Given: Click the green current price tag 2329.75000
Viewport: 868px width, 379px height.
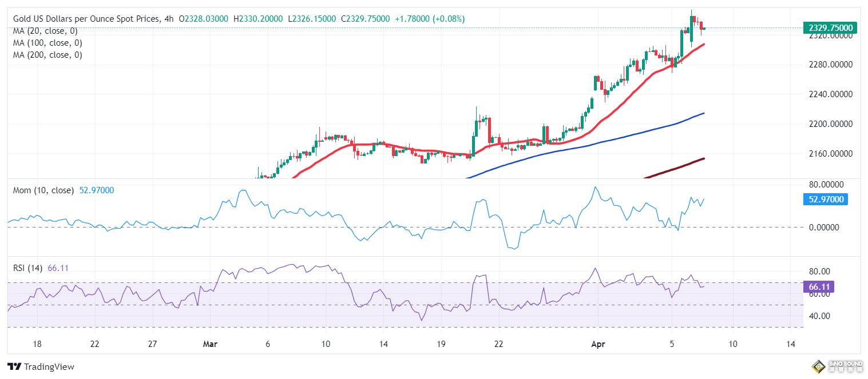Looking at the screenshot, I should pos(830,27).
